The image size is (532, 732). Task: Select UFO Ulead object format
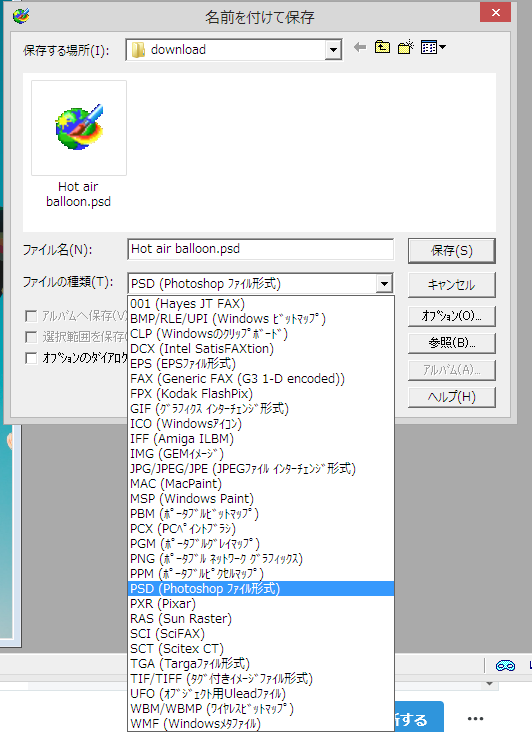(261, 694)
